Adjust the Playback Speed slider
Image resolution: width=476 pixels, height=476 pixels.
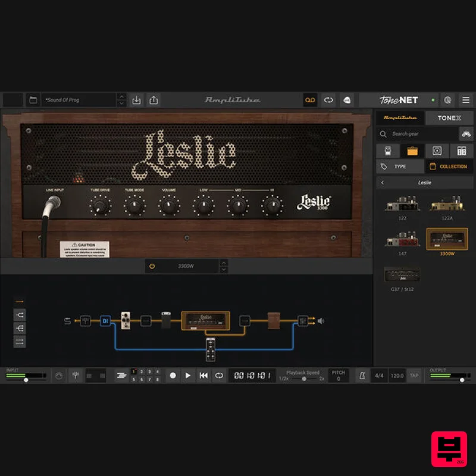tap(303, 379)
